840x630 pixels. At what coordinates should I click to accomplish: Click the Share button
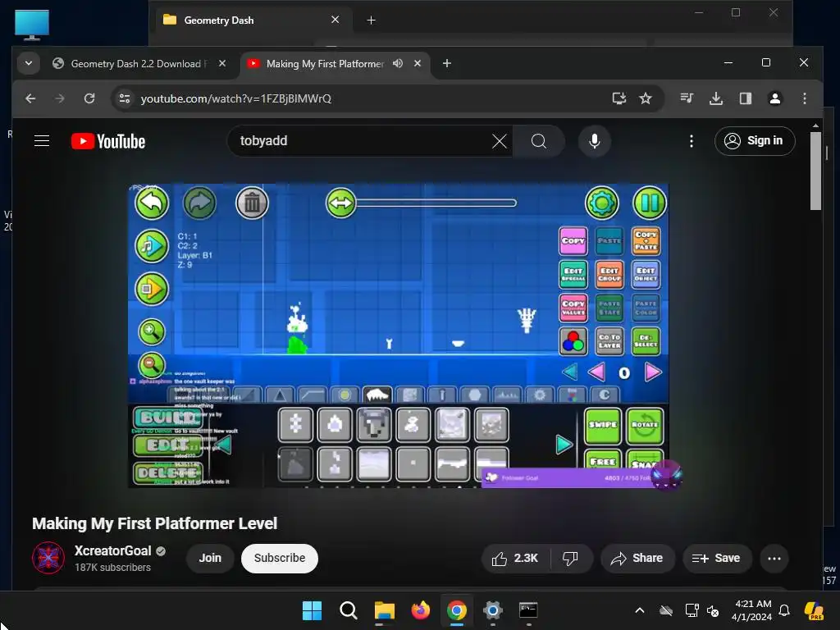pos(637,558)
